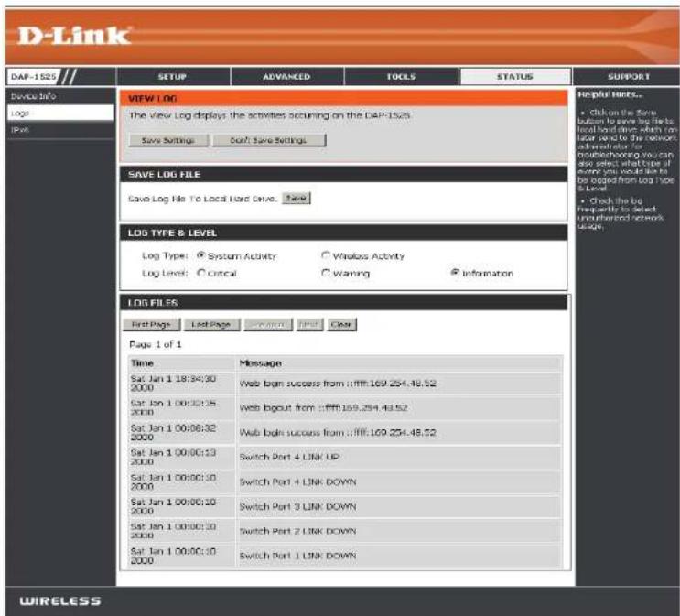The image size is (680, 616).
Task: Click the LOG TYPE & LEVEL header
Action: [x=343, y=233]
